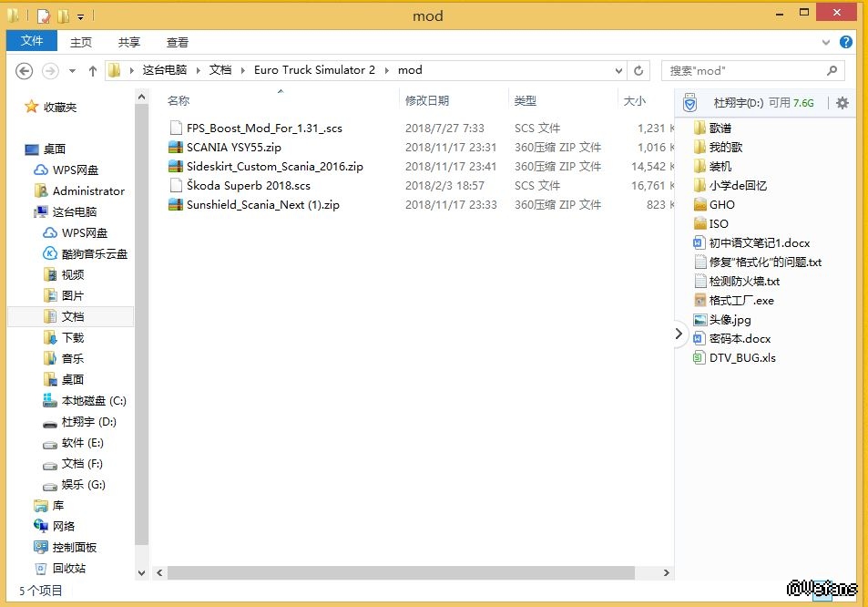Screen dimensions: 868x607
Task: Select 本地磁盘 (C:) in navigation pane
Action: [93, 401]
